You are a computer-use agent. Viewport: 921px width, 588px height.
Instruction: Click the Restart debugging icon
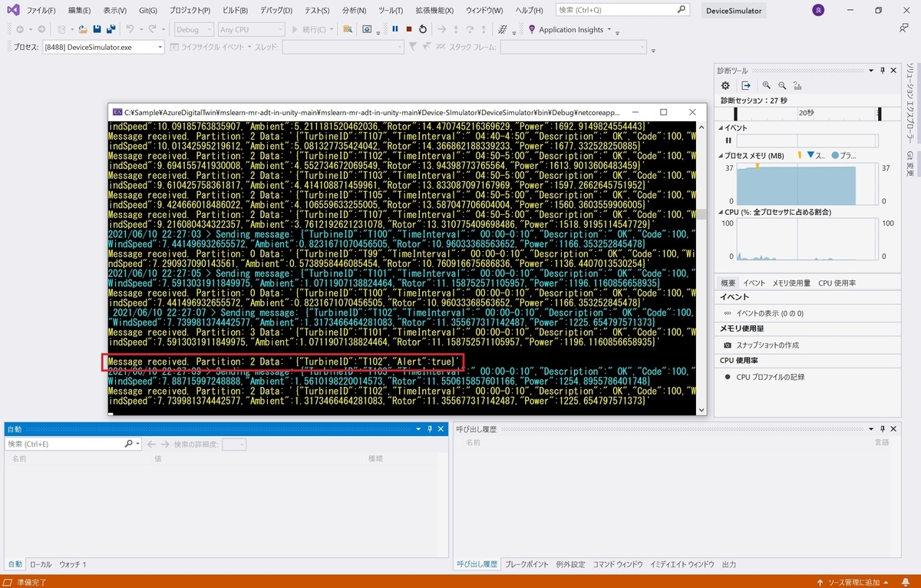point(423,29)
